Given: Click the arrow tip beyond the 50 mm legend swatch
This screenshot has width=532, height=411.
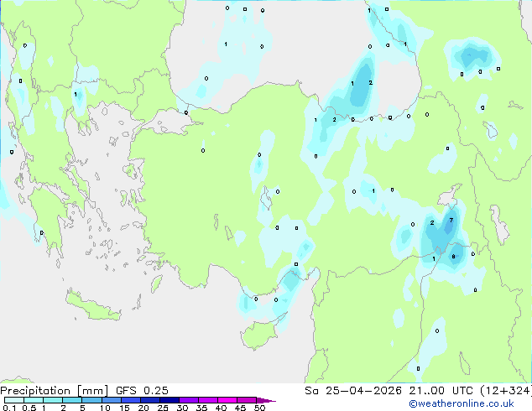Looking at the screenshot, I should 266,400.
